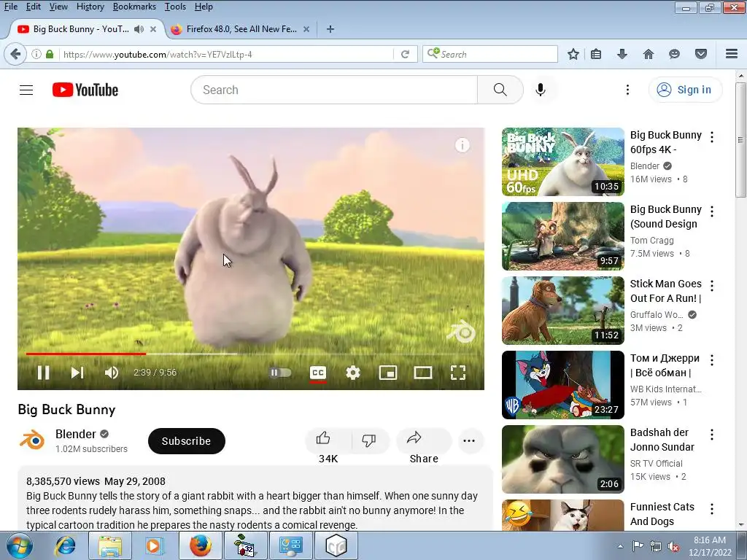Go to Firefox home page icon

click(649, 54)
